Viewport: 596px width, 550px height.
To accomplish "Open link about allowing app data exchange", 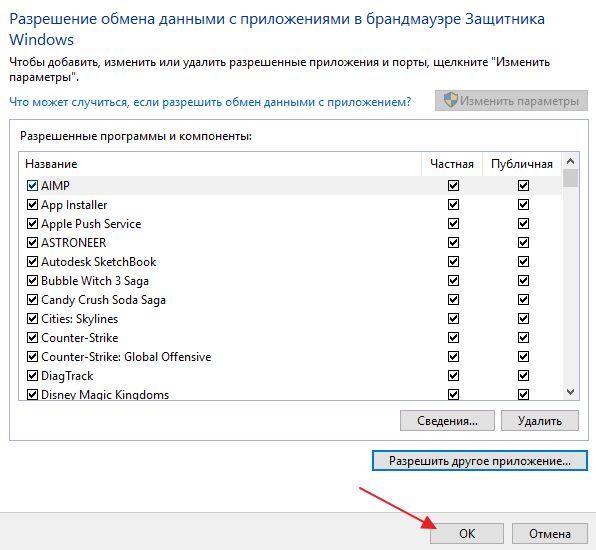I will (x=210, y=102).
